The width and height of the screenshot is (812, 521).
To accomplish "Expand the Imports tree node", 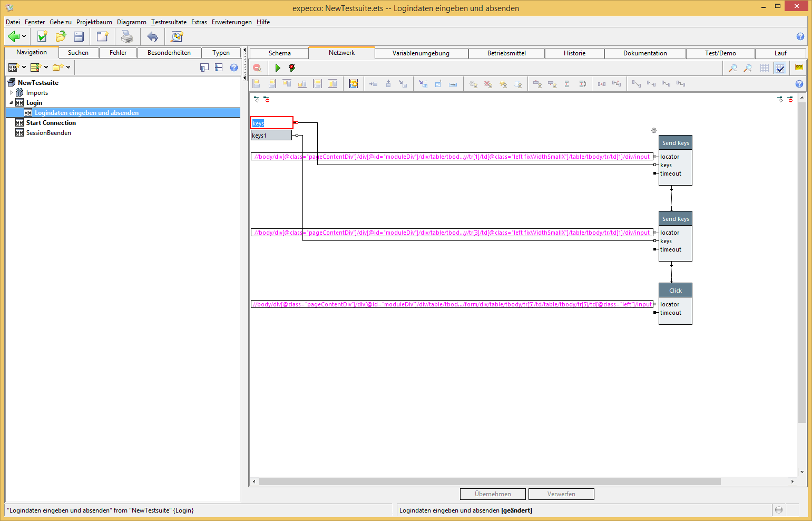I will [11, 93].
